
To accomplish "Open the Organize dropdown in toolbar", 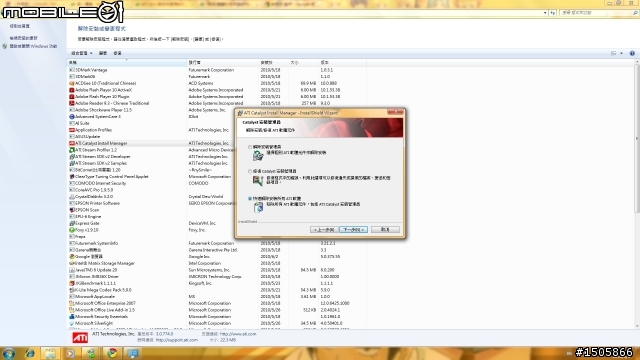I will [x=82, y=53].
